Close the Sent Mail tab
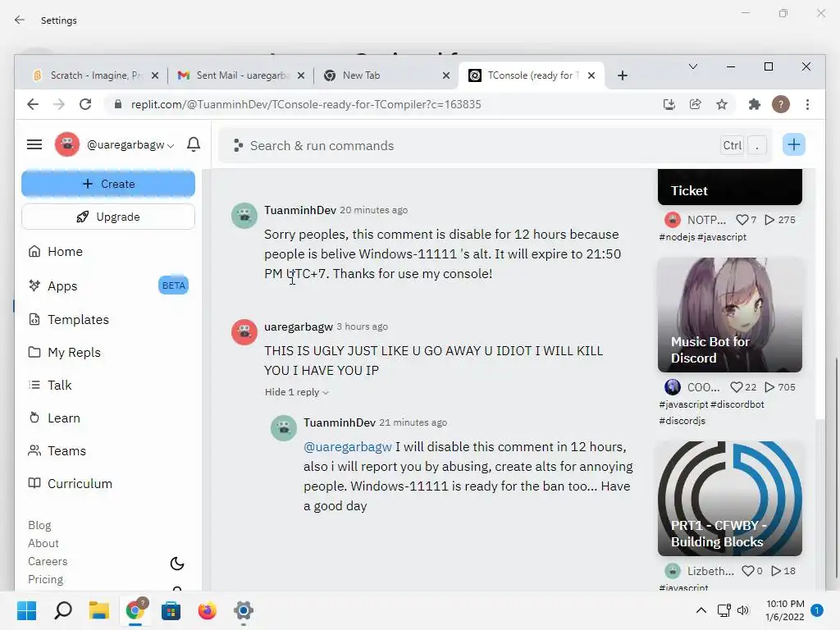Viewport: 840px width, 630px height. (x=301, y=75)
